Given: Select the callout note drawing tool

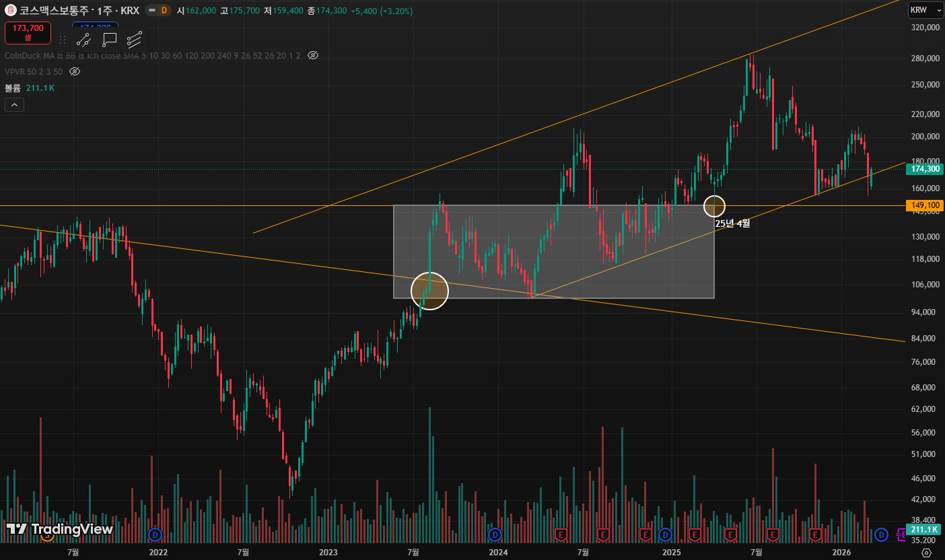Looking at the screenshot, I should [x=109, y=40].
